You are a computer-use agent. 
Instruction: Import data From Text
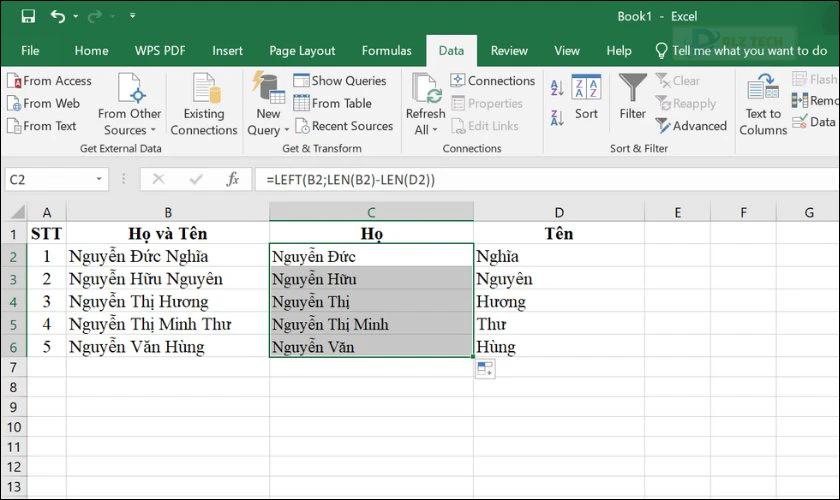(x=42, y=126)
